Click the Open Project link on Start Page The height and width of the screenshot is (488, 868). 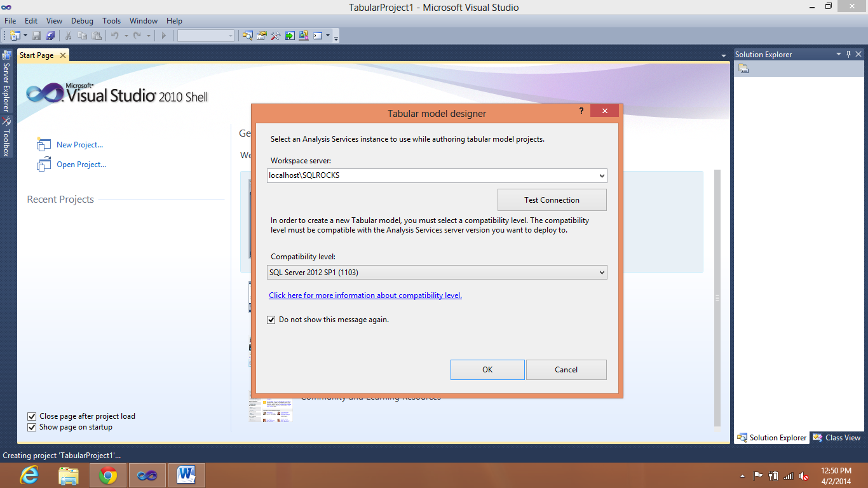(x=81, y=165)
